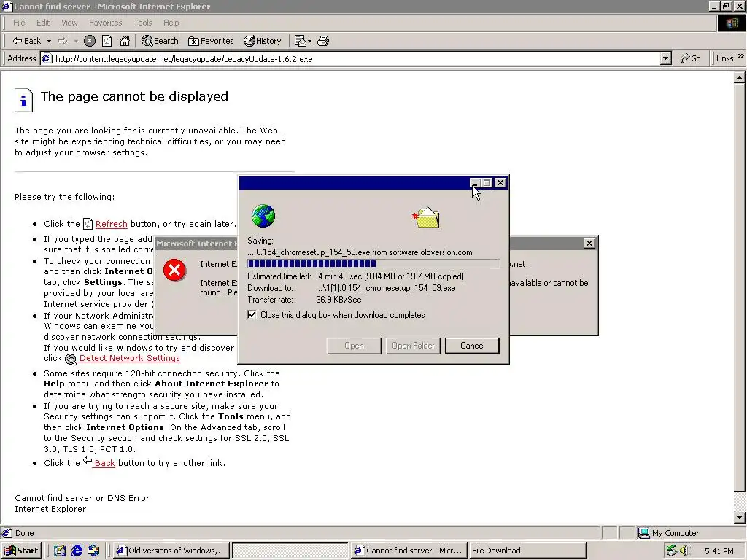This screenshot has width=747, height=560.
Task: Click the Transfer rate 36.9 KB/Sec value
Action: pyautogui.click(x=338, y=300)
